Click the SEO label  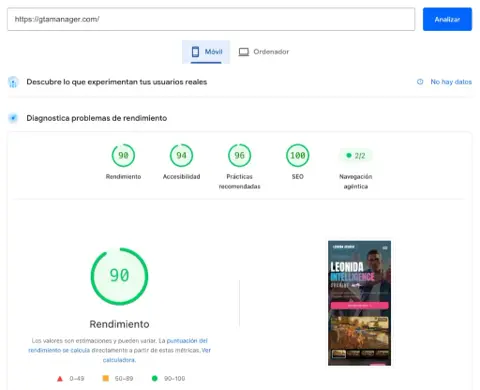(298, 177)
